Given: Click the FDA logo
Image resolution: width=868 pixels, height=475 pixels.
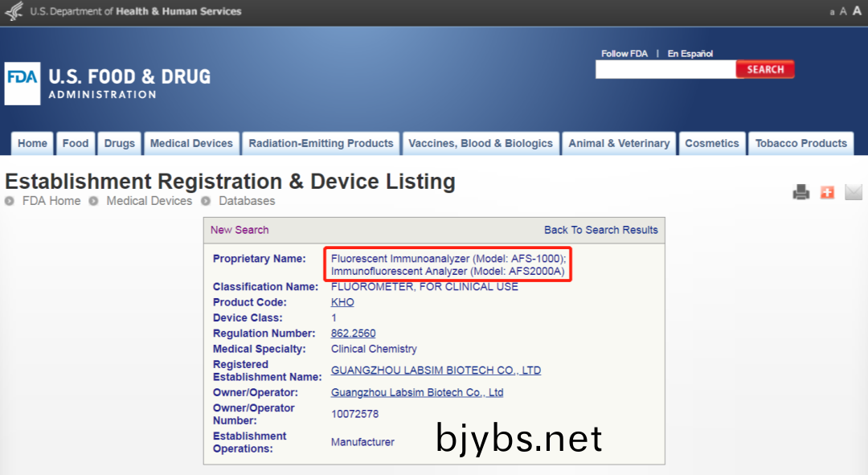Looking at the screenshot, I should [x=23, y=84].
